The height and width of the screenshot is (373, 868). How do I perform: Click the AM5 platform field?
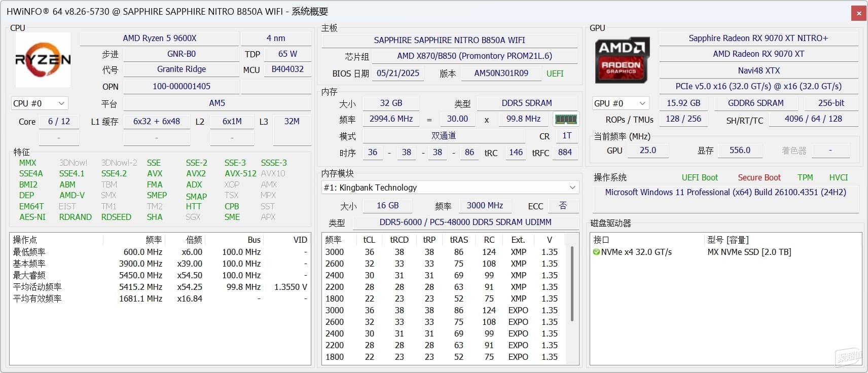coord(217,103)
